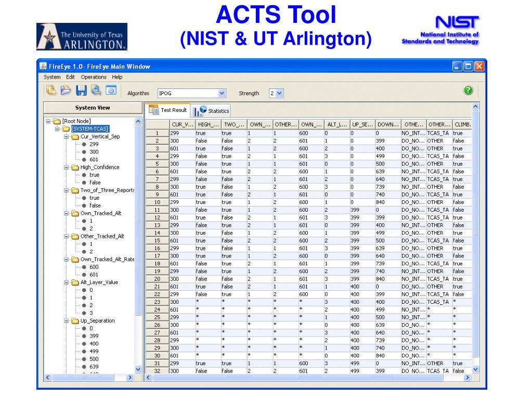Collapse the Two_of_Three_Reports node expander
The width and height of the screenshot is (532, 399).
[x=67, y=190]
